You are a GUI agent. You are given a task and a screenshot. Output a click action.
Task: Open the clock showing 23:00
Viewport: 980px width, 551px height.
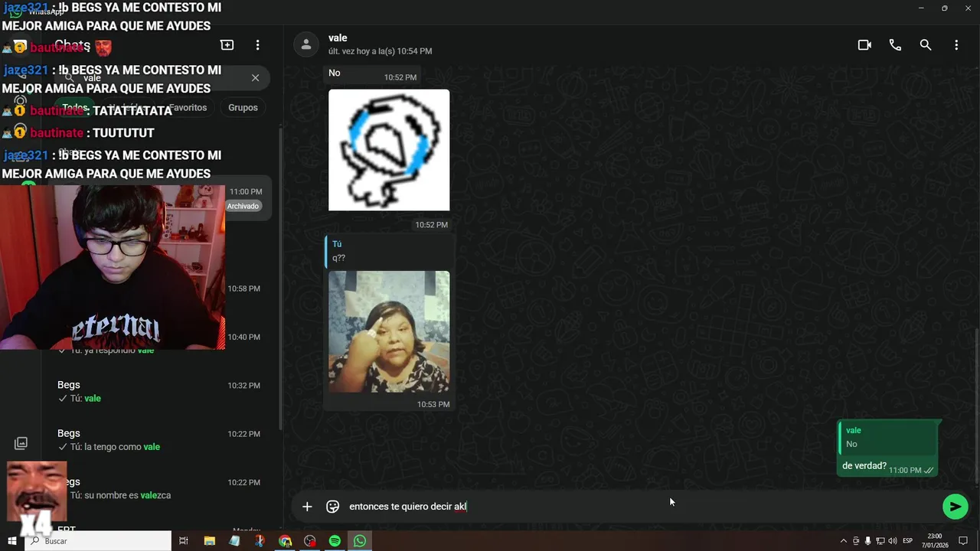point(935,541)
